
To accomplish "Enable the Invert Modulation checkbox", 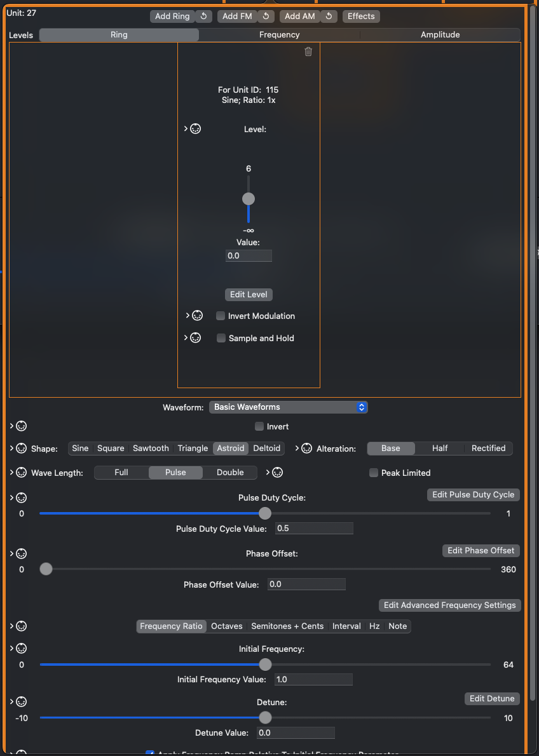I will [221, 316].
